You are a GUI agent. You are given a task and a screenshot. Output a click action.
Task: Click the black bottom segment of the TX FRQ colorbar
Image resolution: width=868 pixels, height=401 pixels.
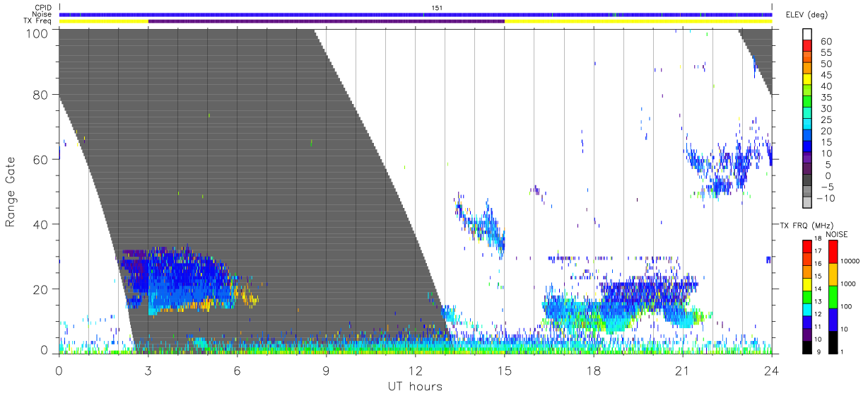pos(807,346)
